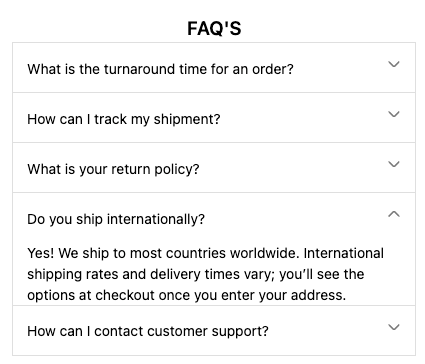Click the answer line starting "options at checkout"

187,295
